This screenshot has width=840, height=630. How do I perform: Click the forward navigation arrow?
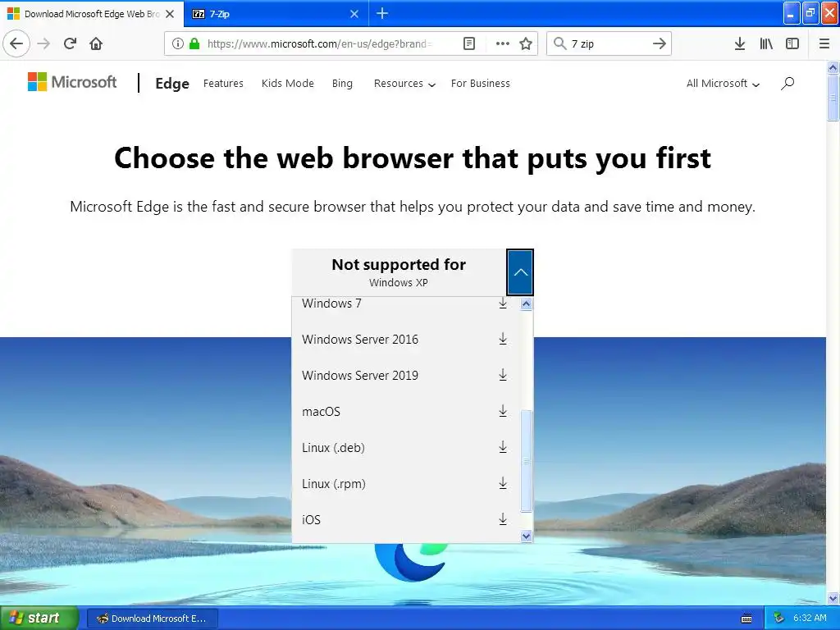point(44,43)
